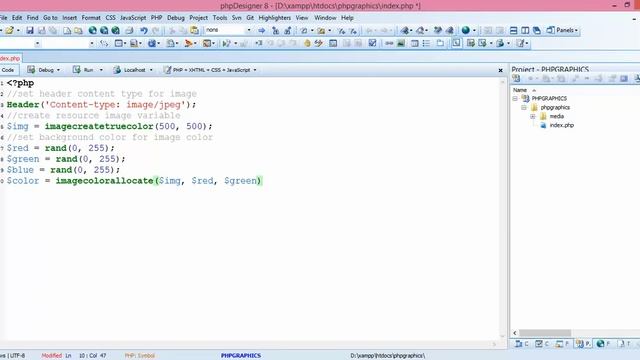Open the Project menu

point(198,18)
